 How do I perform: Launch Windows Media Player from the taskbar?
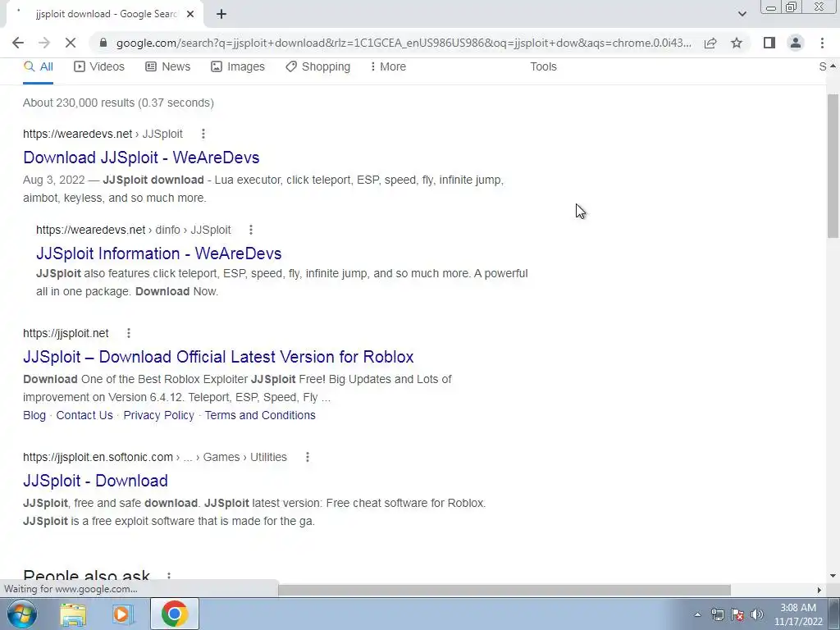pos(123,614)
